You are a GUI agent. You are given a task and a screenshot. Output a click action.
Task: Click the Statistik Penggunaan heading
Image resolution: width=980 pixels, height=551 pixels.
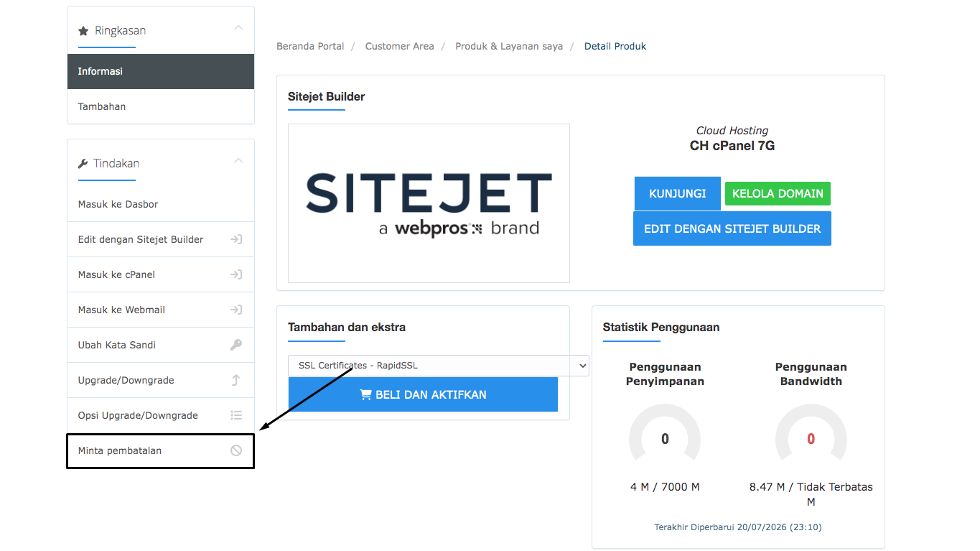click(x=661, y=327)
